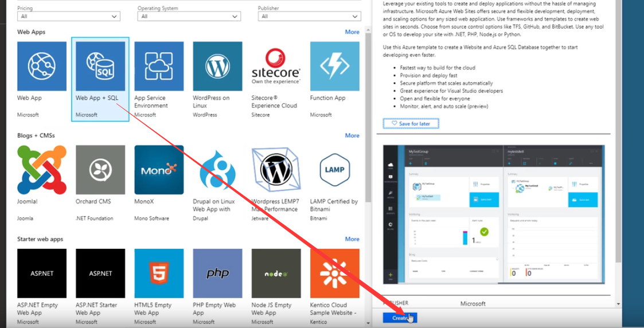The image size is (644, 328).
Task: Click the Starter web apps heading
Action: click(40, 239)
